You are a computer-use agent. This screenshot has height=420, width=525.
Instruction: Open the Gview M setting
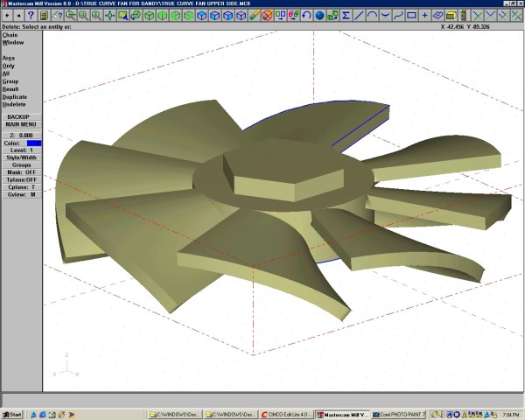tap(21, 194)
